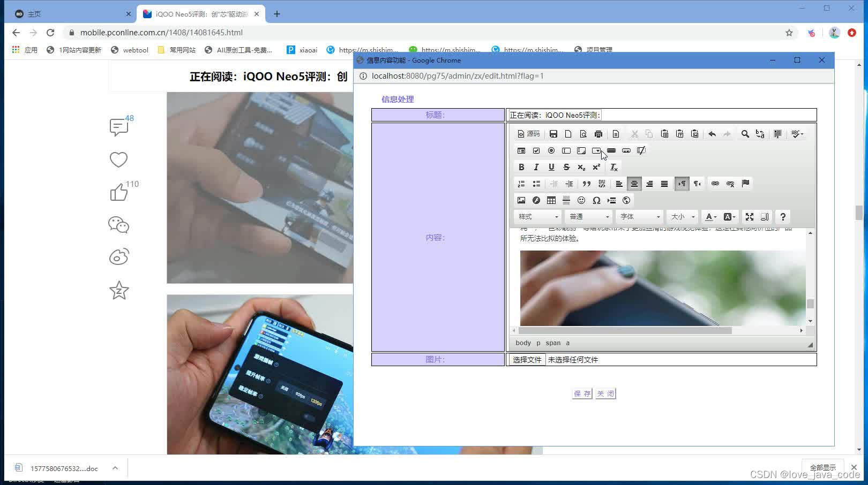
Task: Open the spell check ABC dropdown
Action: click(x=797, y=134)
